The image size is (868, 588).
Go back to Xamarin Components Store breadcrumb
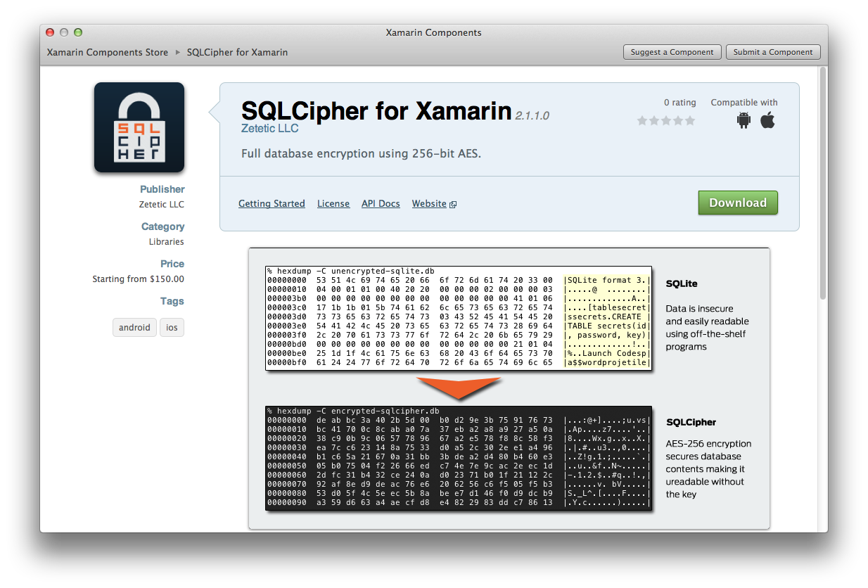pyautogui.click(x=108, y=52)
